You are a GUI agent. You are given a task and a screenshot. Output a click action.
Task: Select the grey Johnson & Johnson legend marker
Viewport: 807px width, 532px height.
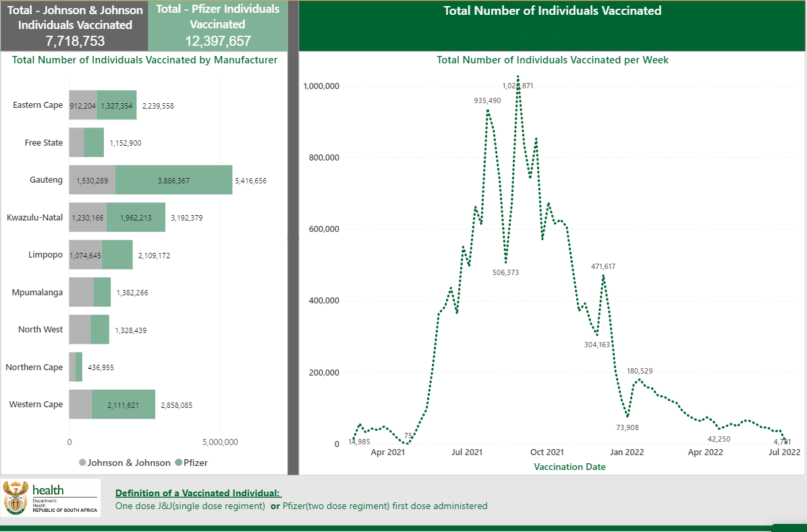click(82, 463)
